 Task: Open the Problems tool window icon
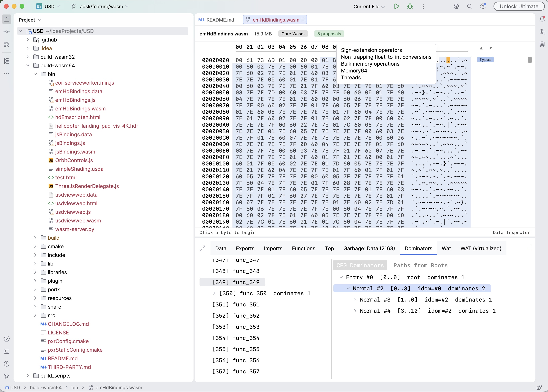pyautogui.click(x=7, y=364)
